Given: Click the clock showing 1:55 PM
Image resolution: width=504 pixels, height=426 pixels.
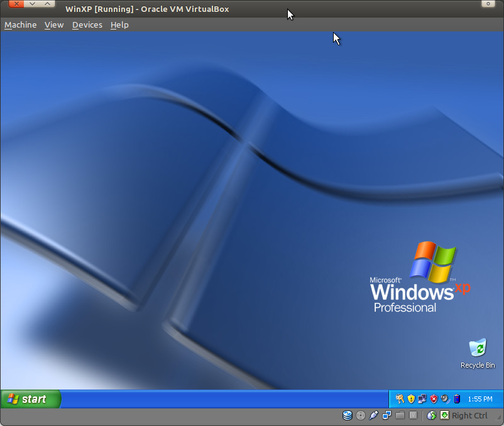Looking at the screenshot, I should pos(480,398).
